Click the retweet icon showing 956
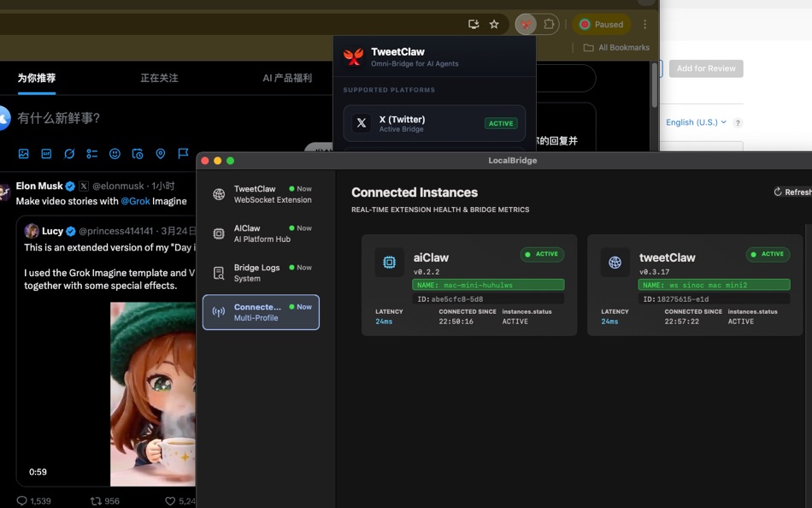The width and height of the screenshot is (812, 508). (x=96, y=501)
